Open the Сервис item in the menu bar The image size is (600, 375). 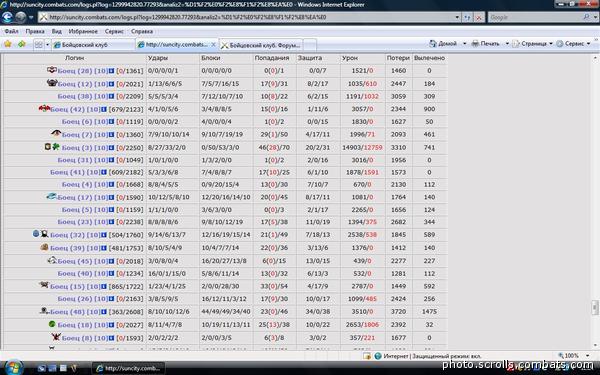coord(114,31)
